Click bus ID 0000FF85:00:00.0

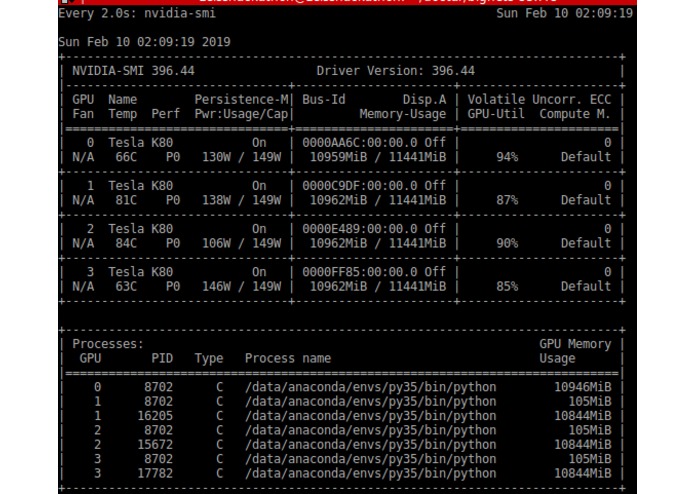359,272
